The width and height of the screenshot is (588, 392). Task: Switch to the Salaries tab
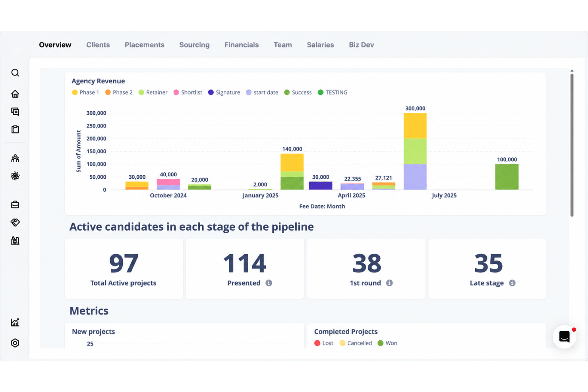(x=320, y=45)
